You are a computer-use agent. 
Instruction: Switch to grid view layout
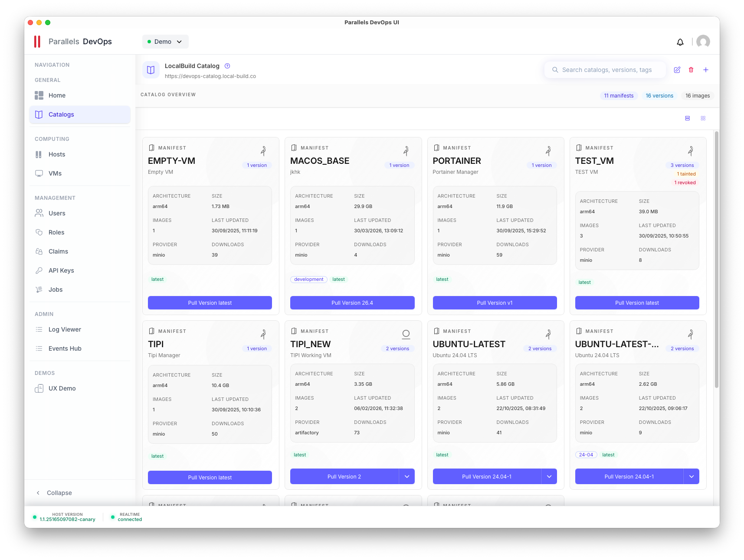point(703,118)
